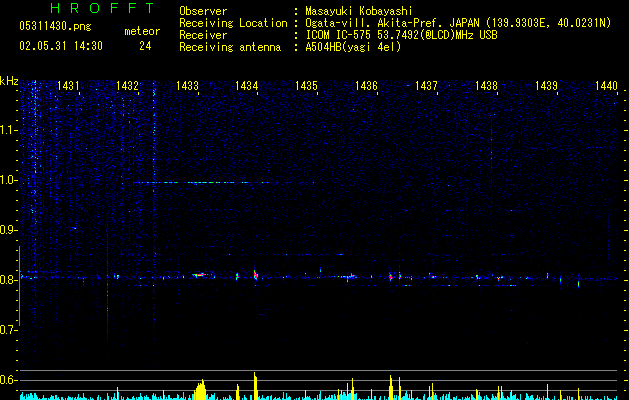Screen dimensions: 629x400
Task: Click the 0.6 kHz axis label
Action: [x=8, y=380]
